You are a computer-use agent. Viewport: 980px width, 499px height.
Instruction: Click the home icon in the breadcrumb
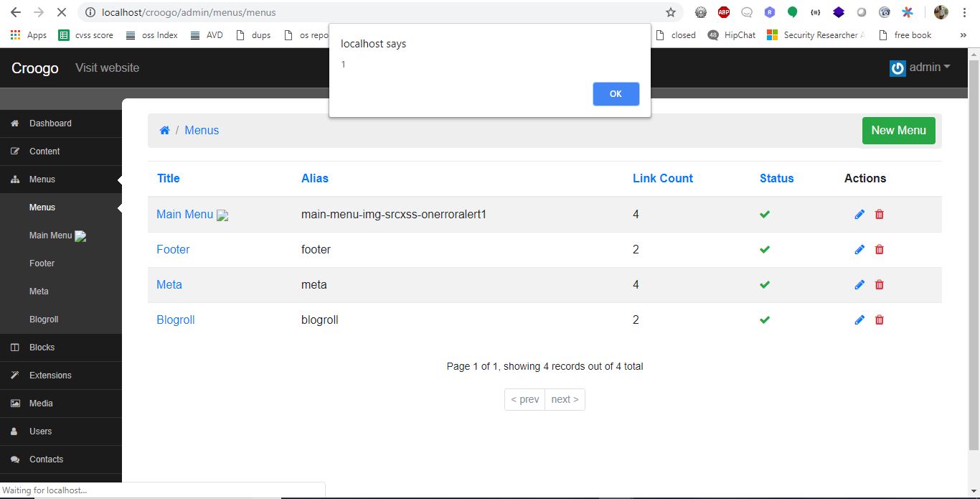tap(164, 131)
